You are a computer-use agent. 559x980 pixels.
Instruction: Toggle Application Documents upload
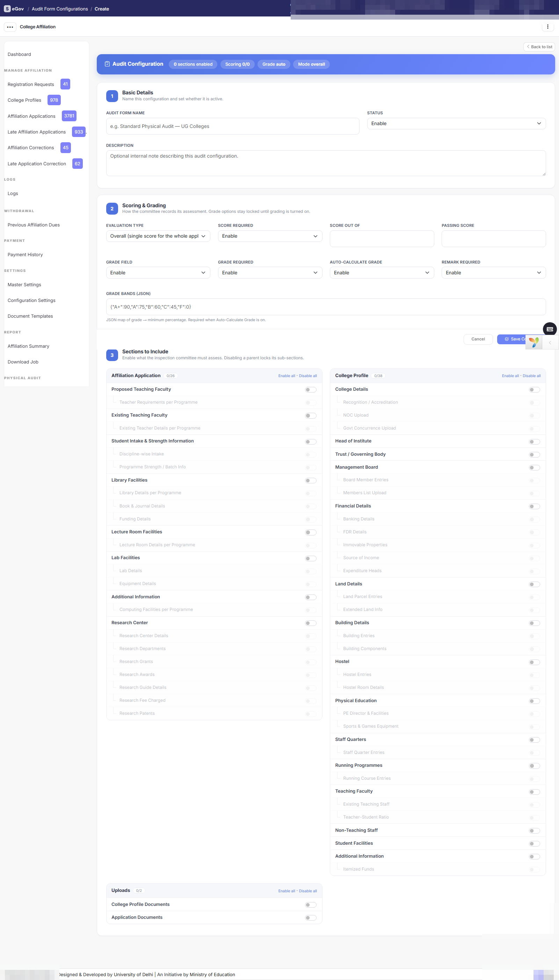[x=311, y=918]
